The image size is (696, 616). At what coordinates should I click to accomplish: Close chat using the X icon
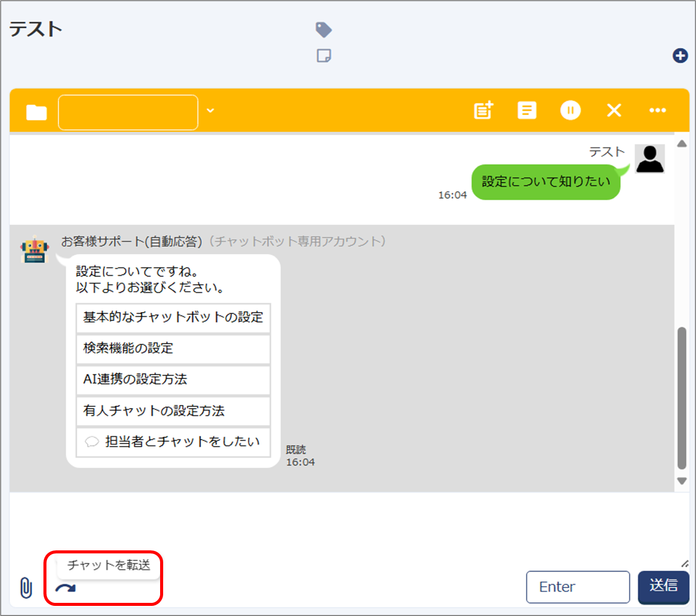point(614,110)
